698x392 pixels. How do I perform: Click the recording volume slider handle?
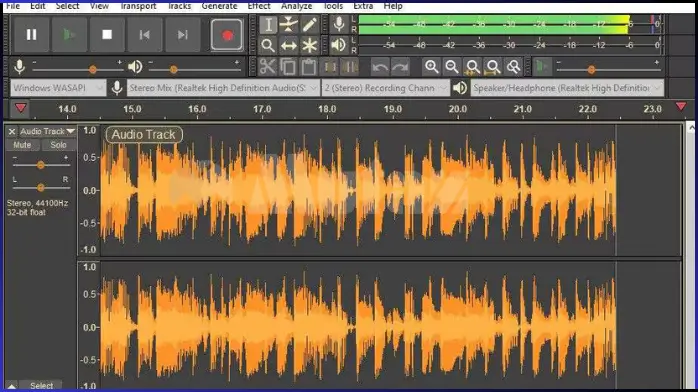point(93,69)
